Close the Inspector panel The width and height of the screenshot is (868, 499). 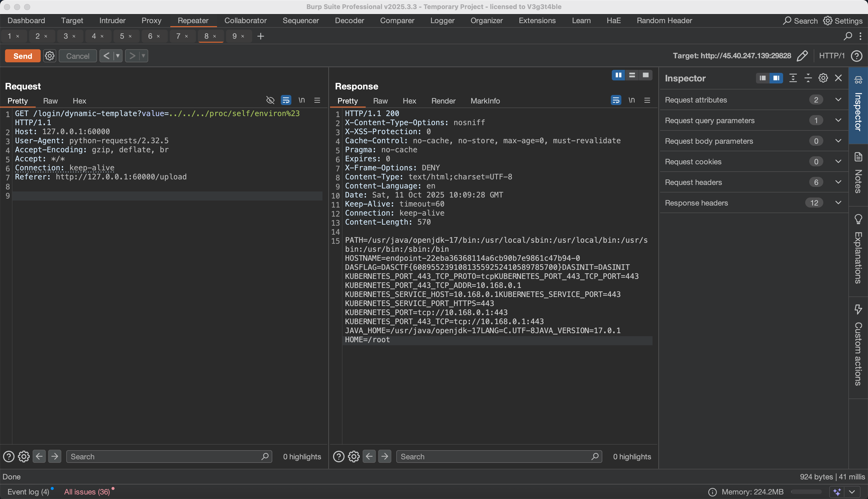coord(838,78)
